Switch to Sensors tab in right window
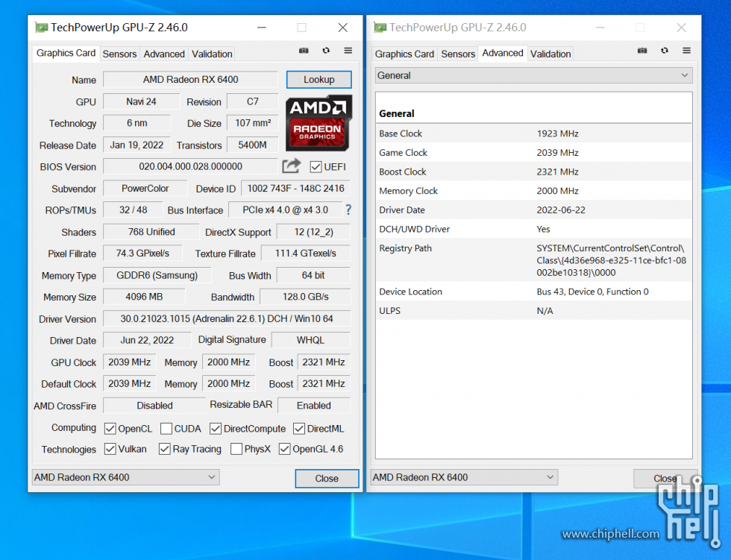The image size is (731, 560). click(x=458, y=54)
